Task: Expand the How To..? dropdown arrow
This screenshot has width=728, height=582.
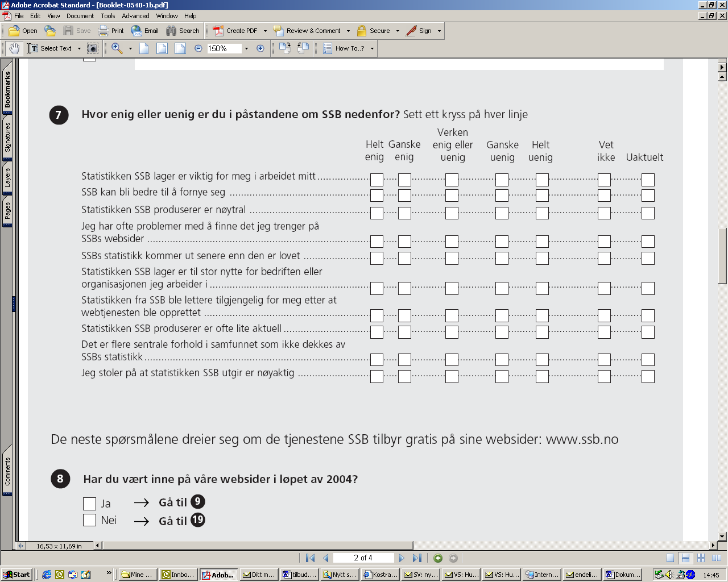Action: click(373, 48)
